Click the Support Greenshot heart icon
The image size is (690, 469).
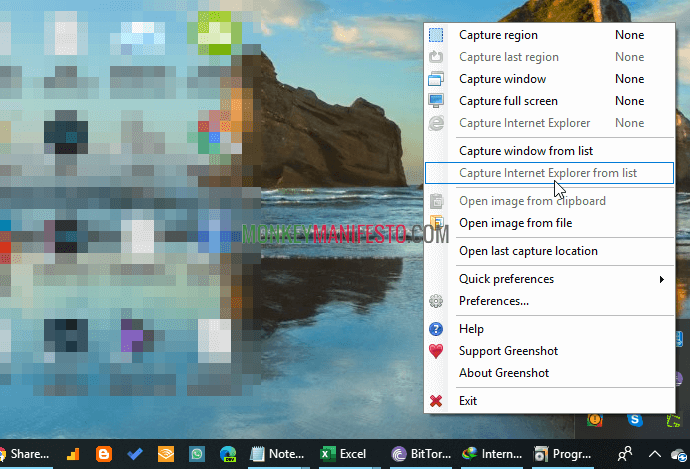coord(436,351)
